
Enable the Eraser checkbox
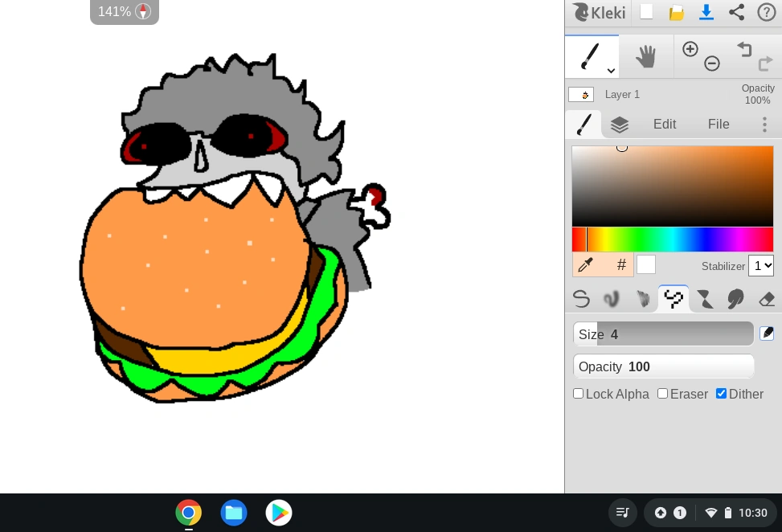[662, 393]
